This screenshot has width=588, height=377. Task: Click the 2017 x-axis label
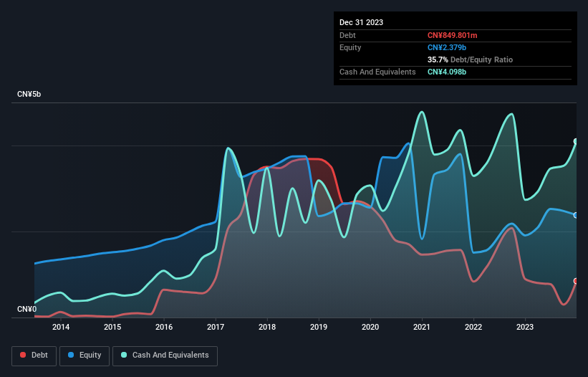(216, 327)
